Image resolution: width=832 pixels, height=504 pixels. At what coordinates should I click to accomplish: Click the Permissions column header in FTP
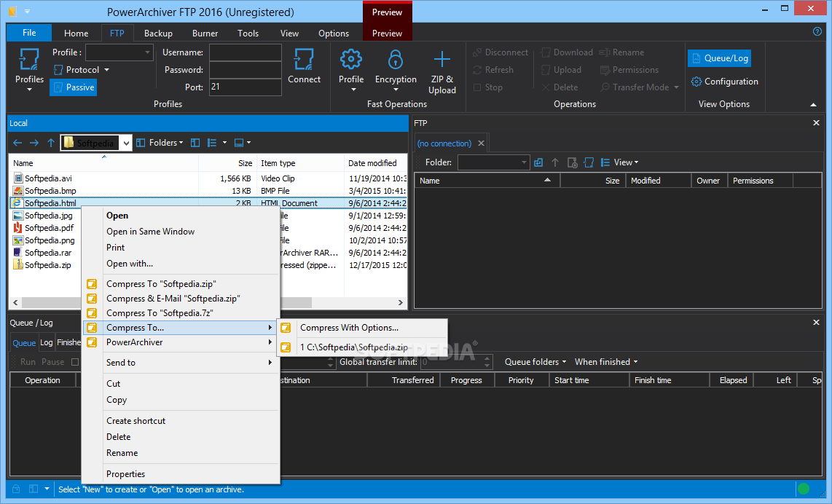click(x=760, y=181)
